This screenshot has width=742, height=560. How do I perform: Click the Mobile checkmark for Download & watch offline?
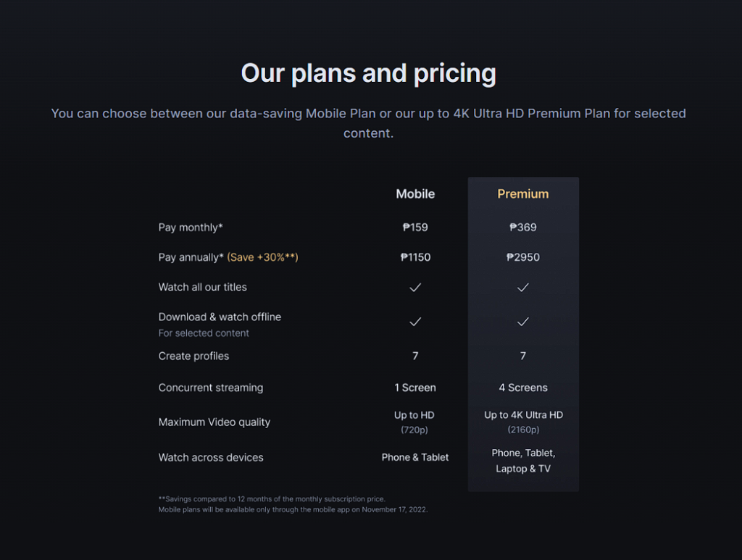point(415,322)
